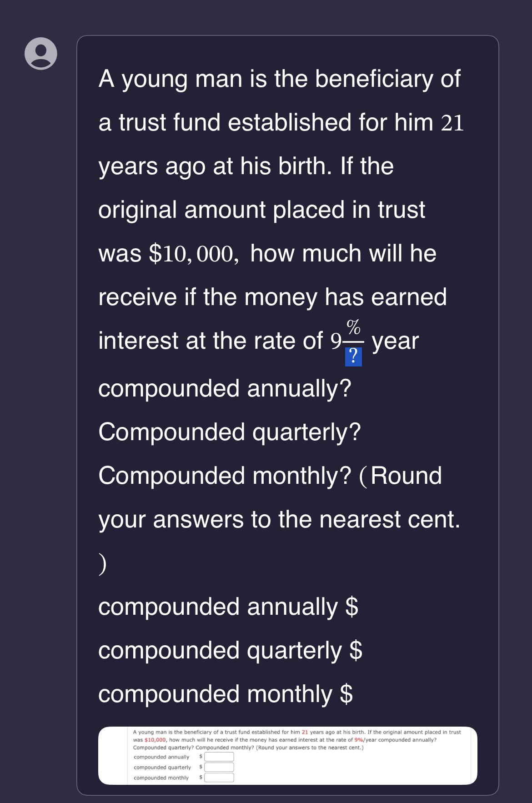Select the highlighted $10,000 text in the embedded image
This screenshot has width=532, height=803.
coord(155,740)
